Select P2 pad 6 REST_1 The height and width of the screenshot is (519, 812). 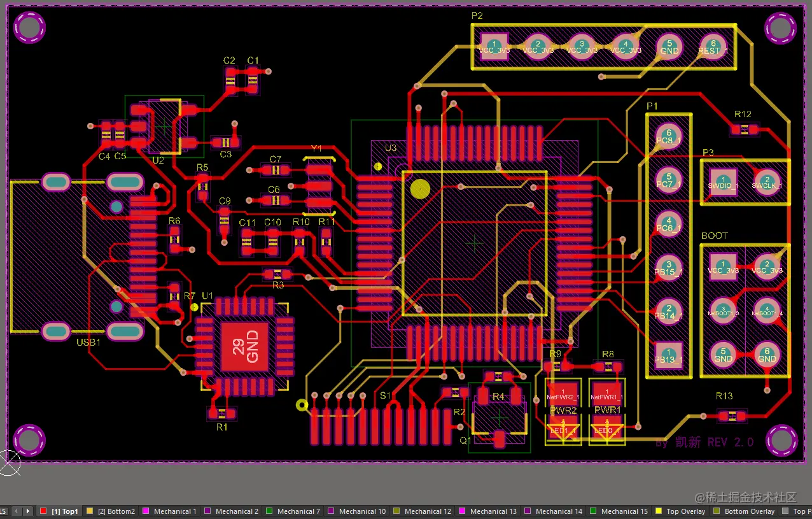(713, 47)
